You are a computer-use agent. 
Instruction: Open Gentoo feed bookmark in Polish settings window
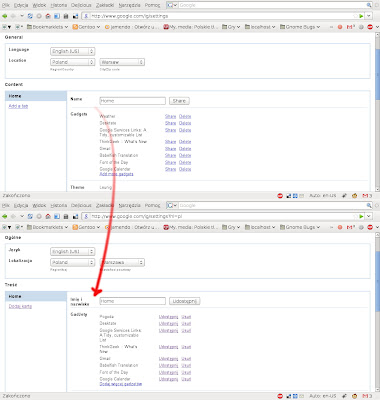click(86, 227)
